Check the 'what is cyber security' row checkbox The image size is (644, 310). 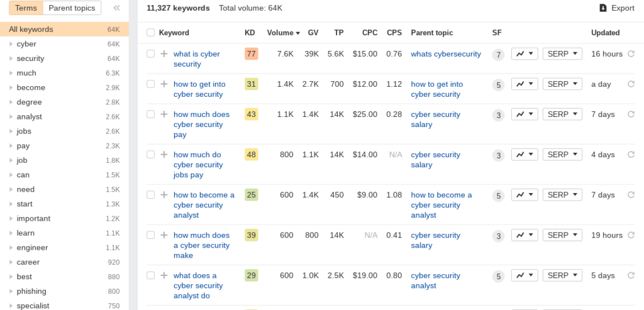(x=150, y=54)
